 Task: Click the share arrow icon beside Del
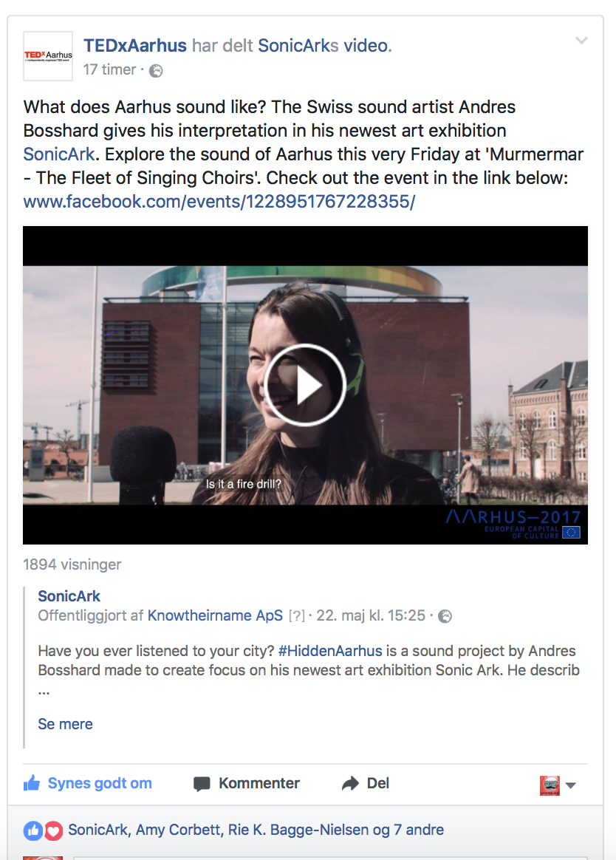350,784
